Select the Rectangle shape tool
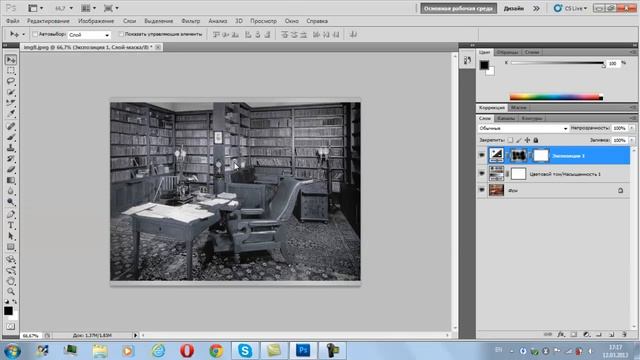Screen dimensions: 640x360 11,247
